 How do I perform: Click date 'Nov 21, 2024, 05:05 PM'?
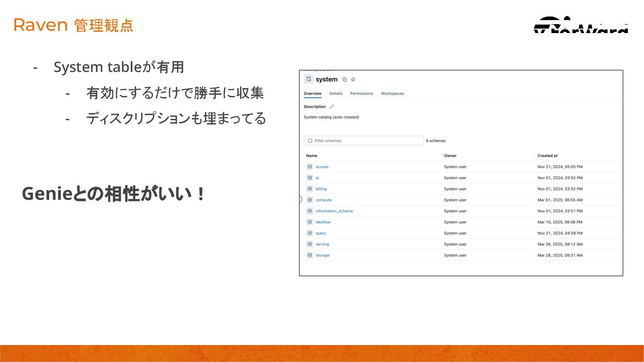(560, 167)
